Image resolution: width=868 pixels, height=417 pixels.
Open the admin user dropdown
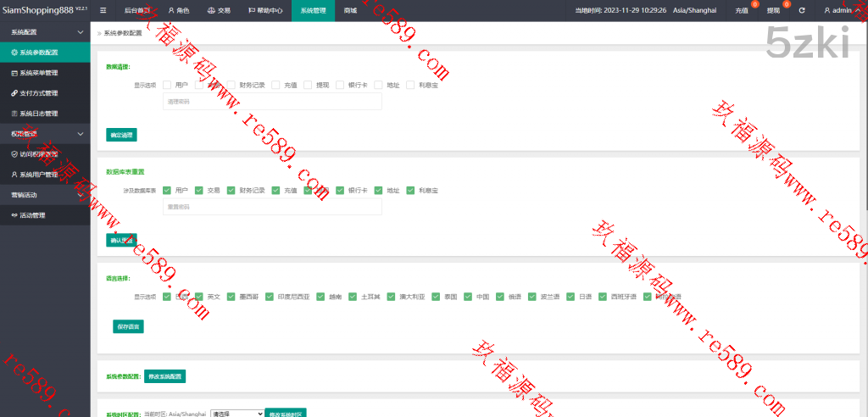pyautogui.click(x=841, y=10)
